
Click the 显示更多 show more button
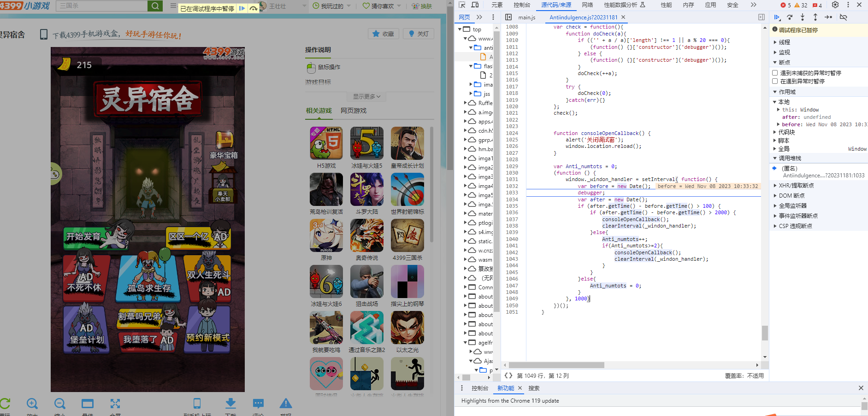[366, 96]
